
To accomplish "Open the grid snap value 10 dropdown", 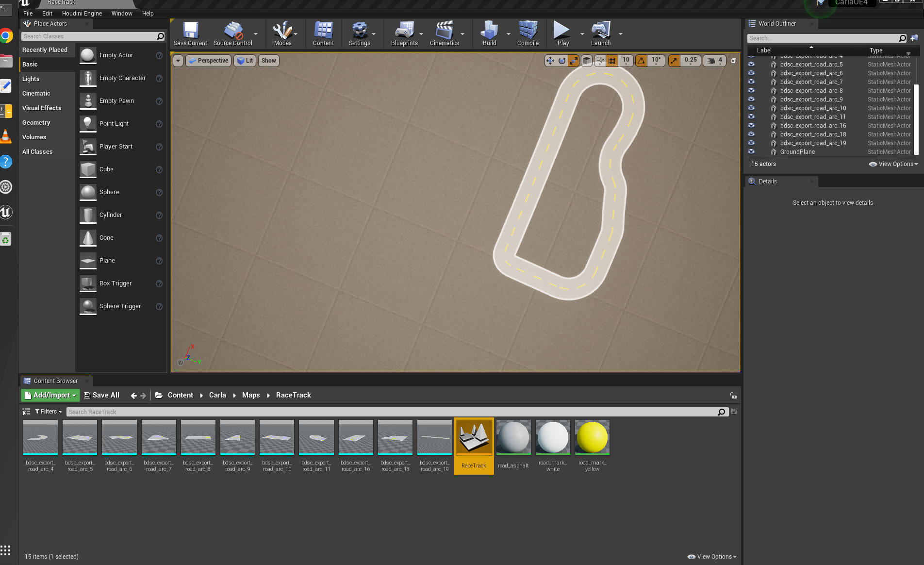I will pyautogui.click(x=626, y=61).
